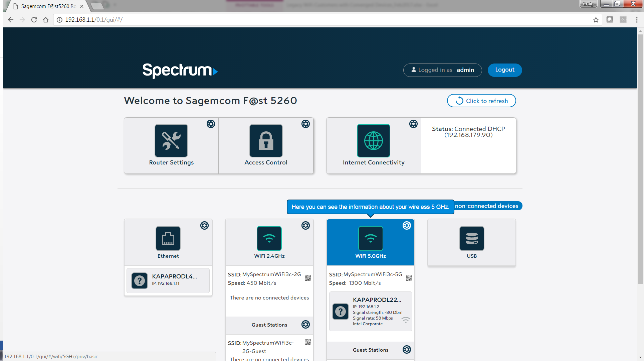Show QR code for 2G-Guest SSID
Viewport: 644px width, 361px height.
pyautogui.click(x=308, y=342)
